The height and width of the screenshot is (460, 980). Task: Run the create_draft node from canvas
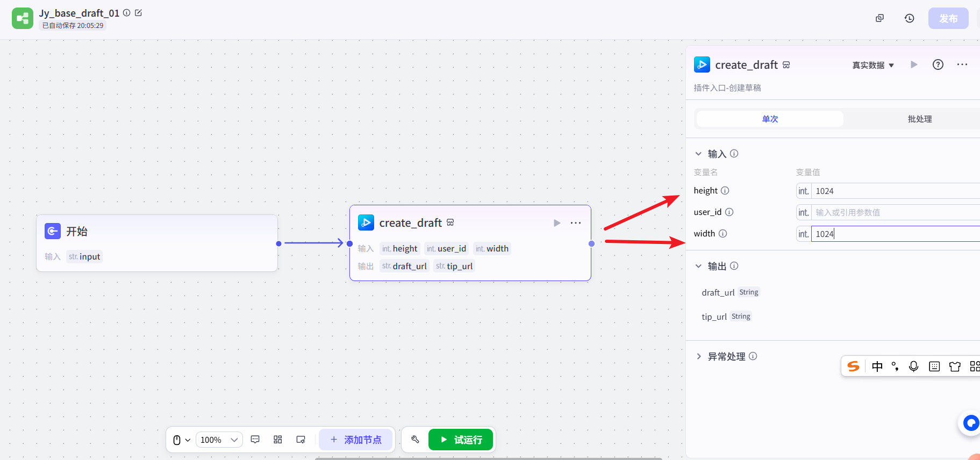[557, 223]
